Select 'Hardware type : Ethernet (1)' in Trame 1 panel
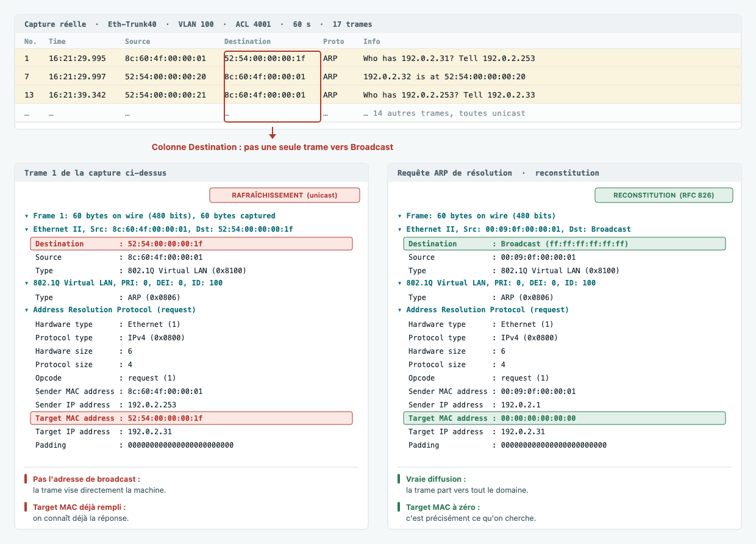The width and height of the screenshot is (756, 544). pyautogui.click(x=107, y=324)
